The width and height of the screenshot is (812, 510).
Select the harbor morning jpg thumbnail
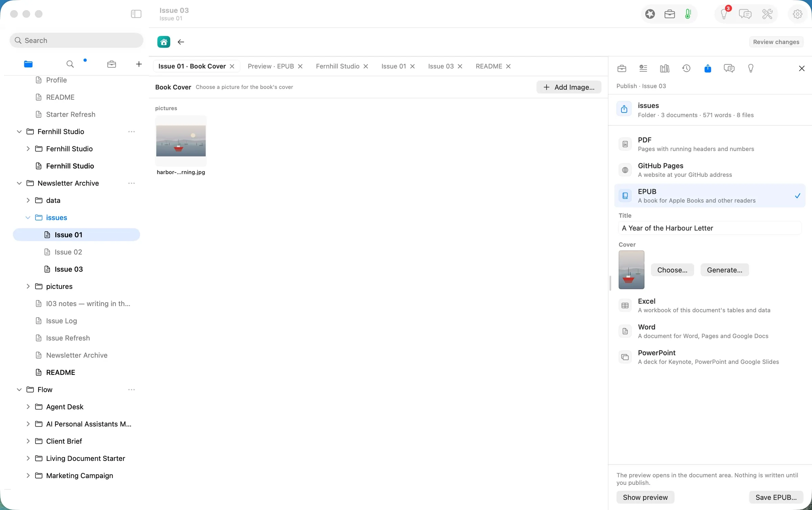click(181, 141)
